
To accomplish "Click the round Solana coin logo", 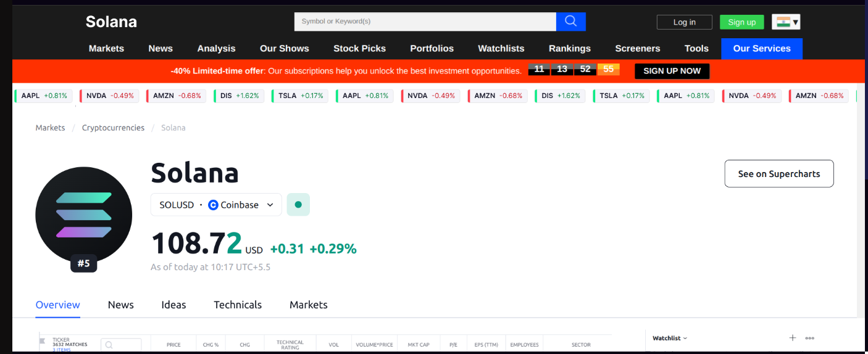I will pos(83,215).
